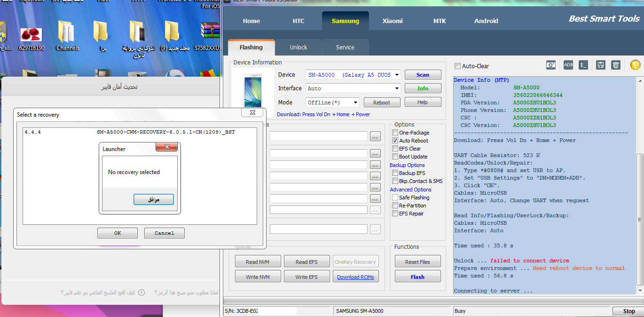Click the Help button
The width and height of the screenshot is (644, 317).
pyautogui.click(x=423, y=102)
